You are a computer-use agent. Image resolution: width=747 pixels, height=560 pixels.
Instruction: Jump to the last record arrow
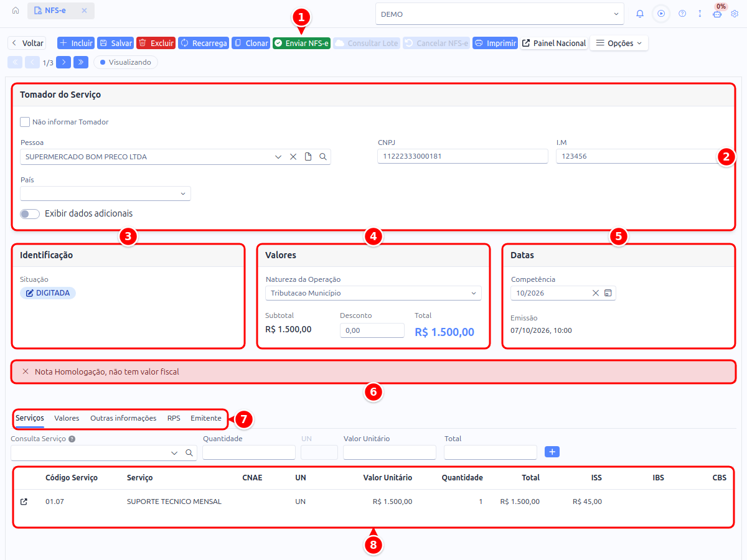point(81,62)
